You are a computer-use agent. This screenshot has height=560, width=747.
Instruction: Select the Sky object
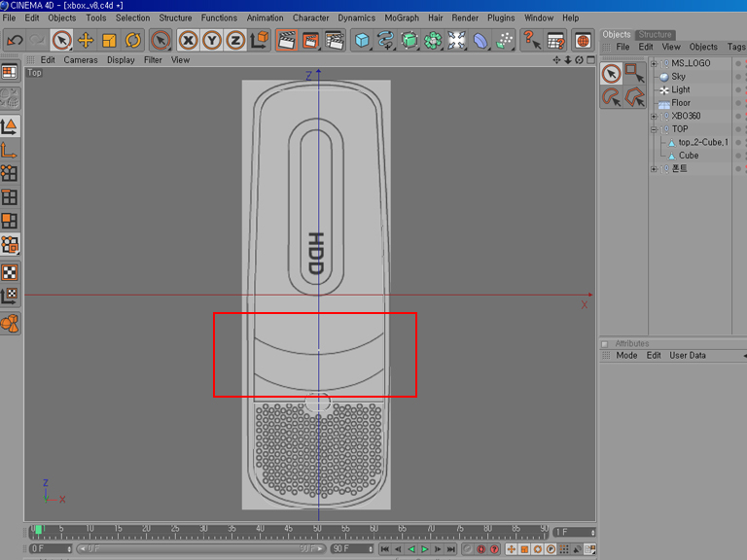pos(678,77)
